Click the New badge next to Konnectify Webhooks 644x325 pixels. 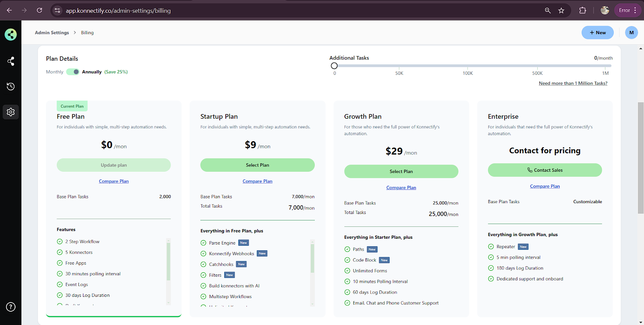pyautogui.click(x=262, y=253)
